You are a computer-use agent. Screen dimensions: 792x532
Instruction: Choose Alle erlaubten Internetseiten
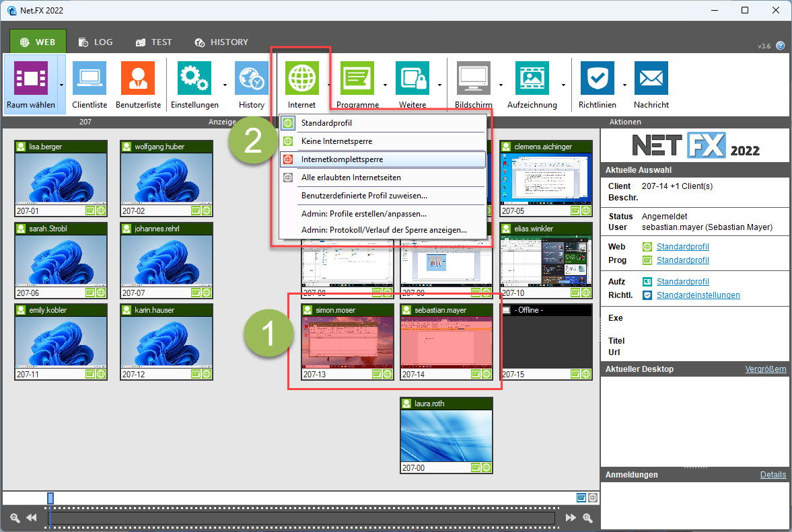[383, 177]
